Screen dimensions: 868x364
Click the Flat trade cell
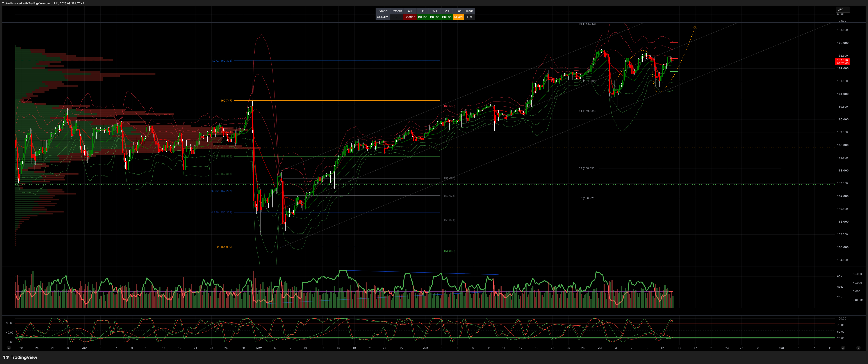coord(469,17)
